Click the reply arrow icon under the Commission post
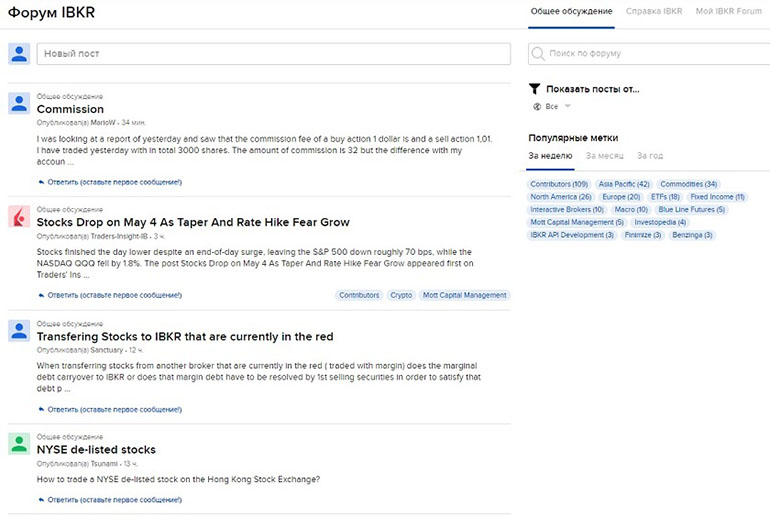The image size is (770, 517). click(x=41, y=182)
